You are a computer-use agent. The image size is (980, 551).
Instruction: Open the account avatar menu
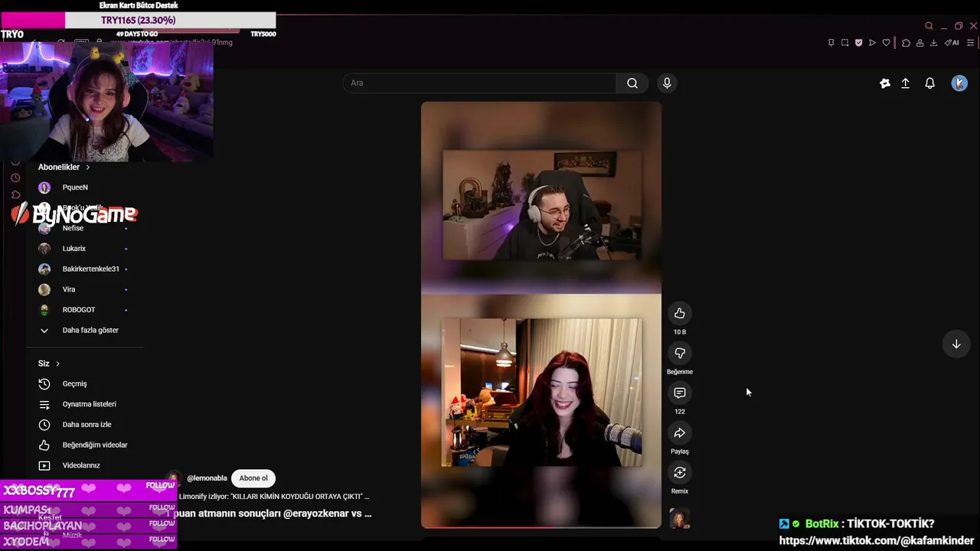[x=959, y=83]
